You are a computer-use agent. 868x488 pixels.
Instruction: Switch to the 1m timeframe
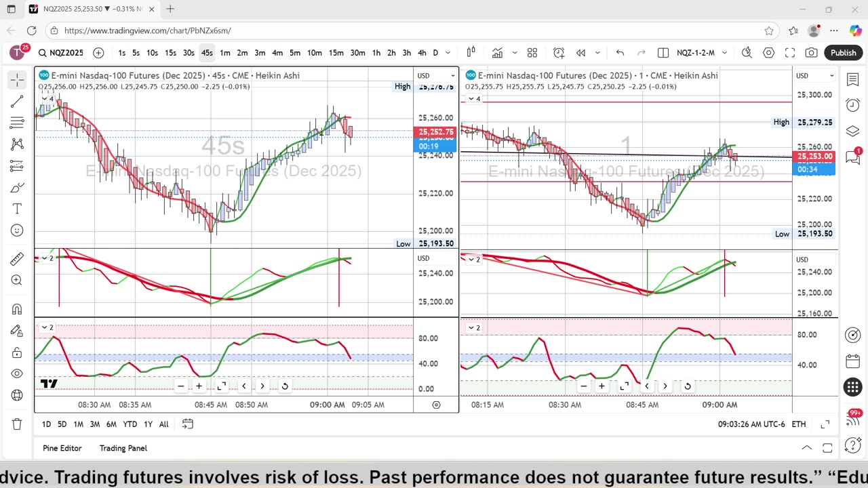225,53
